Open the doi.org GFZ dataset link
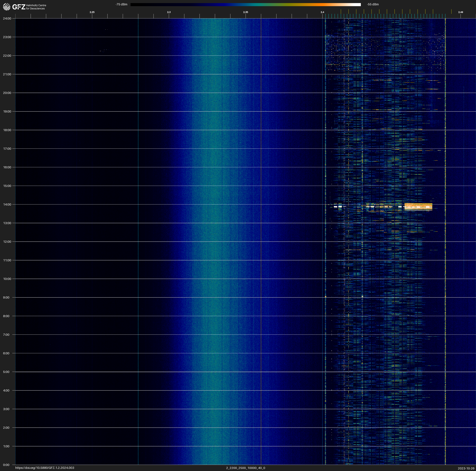The width and height of the screenshot is (476, 471). click(x=45, y=468)
